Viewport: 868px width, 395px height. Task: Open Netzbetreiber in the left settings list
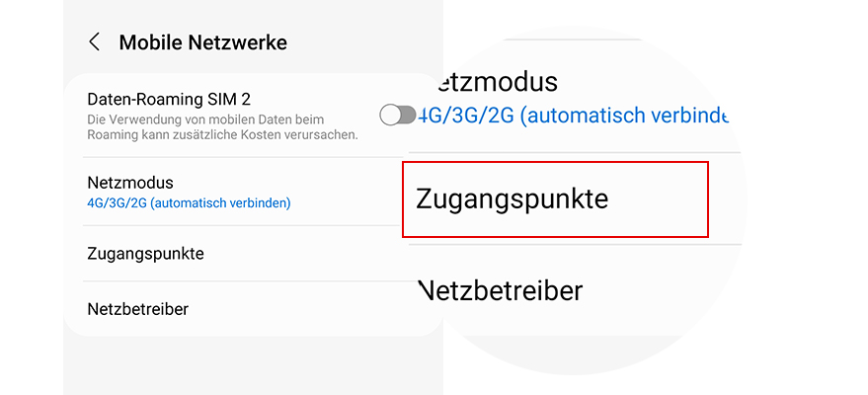point(137,309)
